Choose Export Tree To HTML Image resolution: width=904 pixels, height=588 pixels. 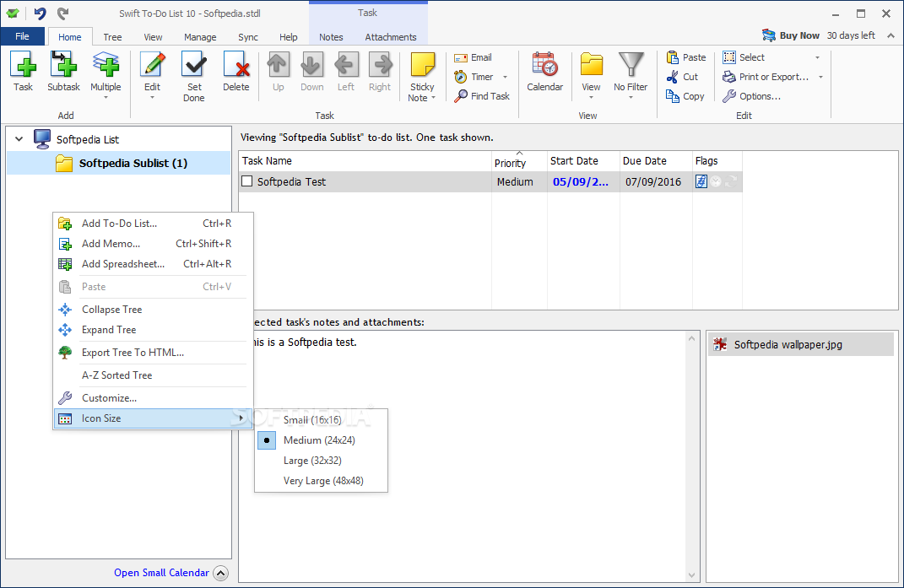[153, 353]
